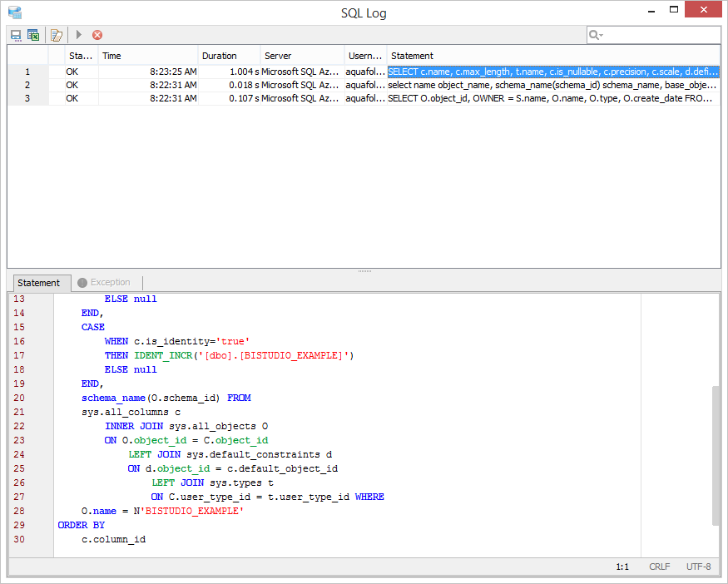Minimize the SQL Log window
Image resolution: width=728 pixels, height=584 pixels.
pos(651,10)
